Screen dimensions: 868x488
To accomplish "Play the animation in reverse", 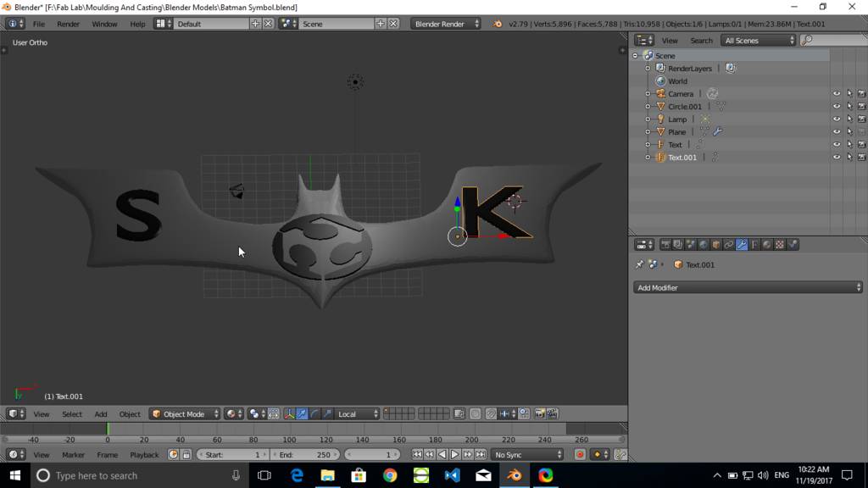I will tap(442, 455).
